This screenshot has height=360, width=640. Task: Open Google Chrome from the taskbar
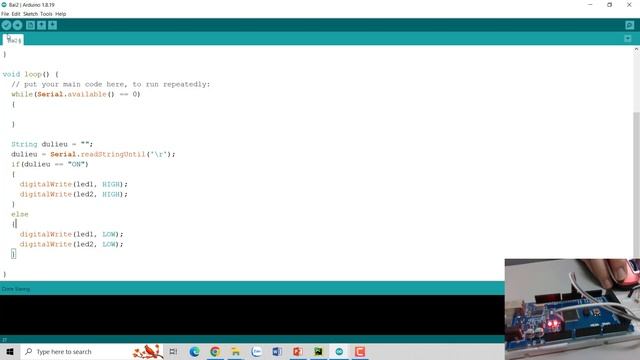click(x=215, y=351)
